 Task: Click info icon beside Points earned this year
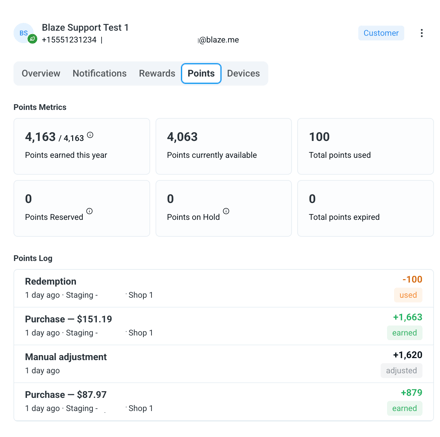click(x=90, y=135)
